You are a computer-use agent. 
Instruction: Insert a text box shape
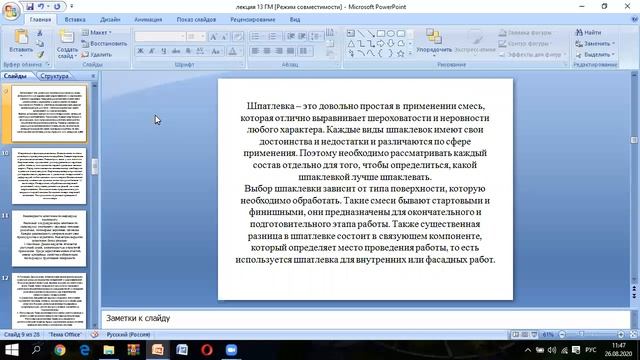point(351,33)
